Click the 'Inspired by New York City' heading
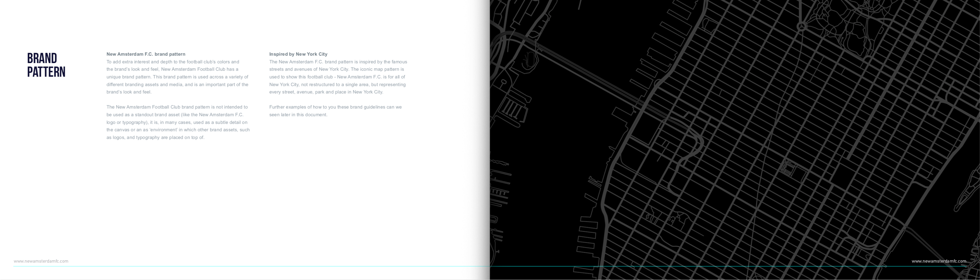This screenshot has height=280, width=980. click(x=298, y=54)
